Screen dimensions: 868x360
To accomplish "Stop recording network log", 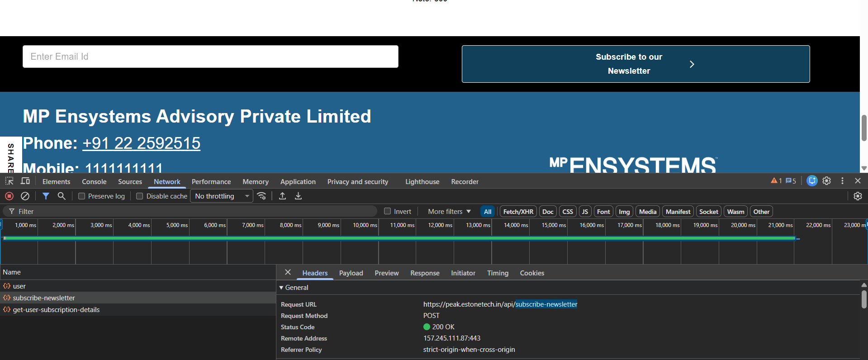I will pyautogui.click(x=9, y=196).
